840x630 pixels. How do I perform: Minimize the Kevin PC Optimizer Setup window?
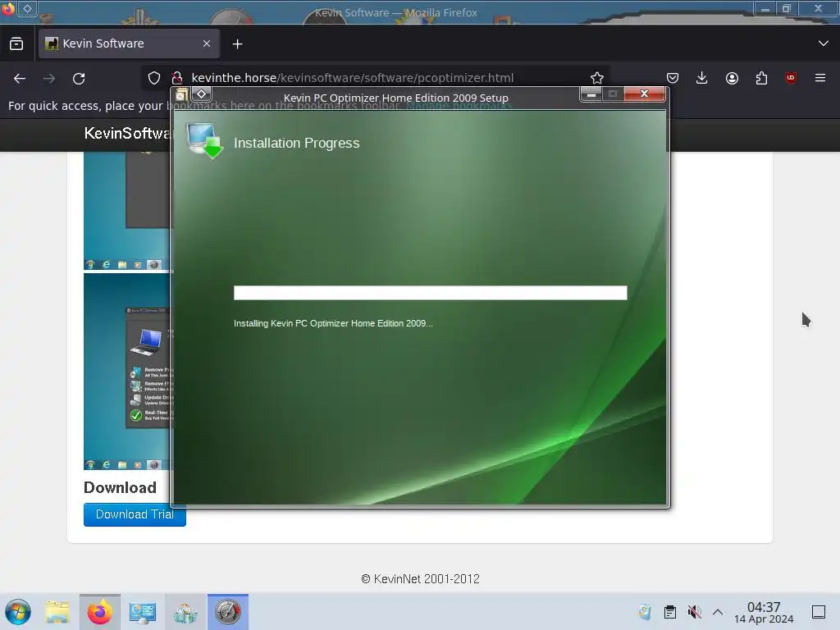click(x=591, y=94)
